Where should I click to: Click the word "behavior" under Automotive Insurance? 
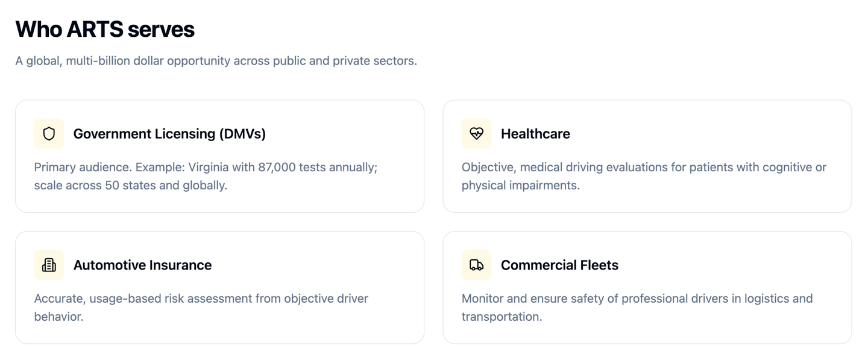tap(58, 317)
